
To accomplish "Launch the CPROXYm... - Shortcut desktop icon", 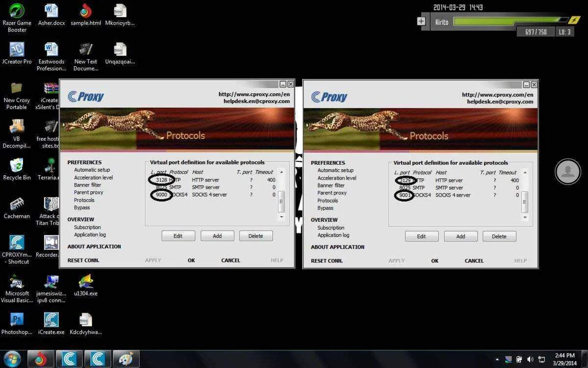I will pyautogui.click(x=17, y=250).
